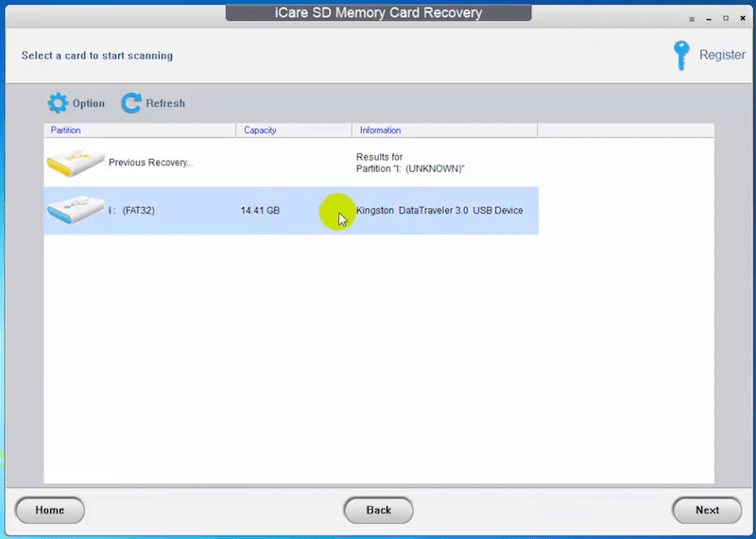756x539 pixels.
Task: Click the Back button
Action: (379, 510)
